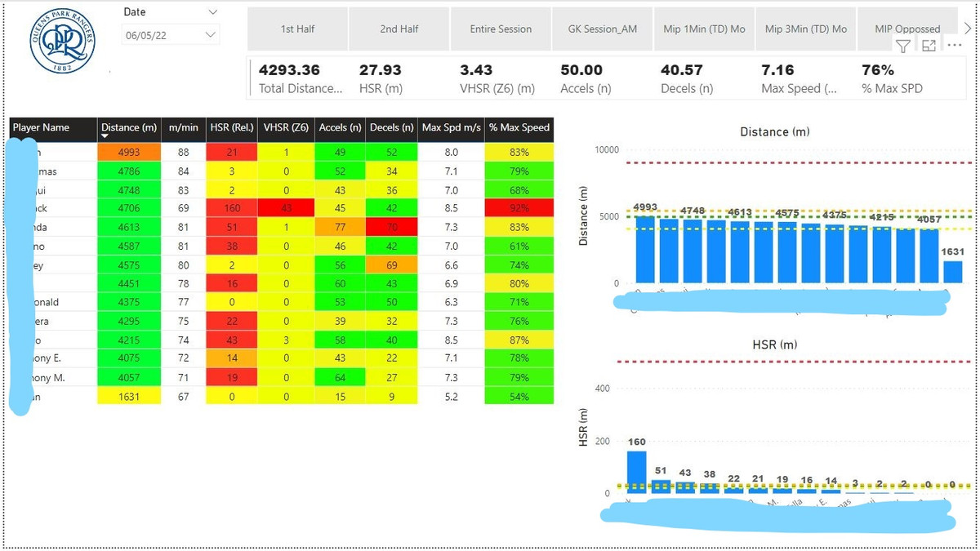Select Mip 1Min (TD) Mo button
Image resolution: width=980 pixels, height=551 pixels.
tap(704, 29)
